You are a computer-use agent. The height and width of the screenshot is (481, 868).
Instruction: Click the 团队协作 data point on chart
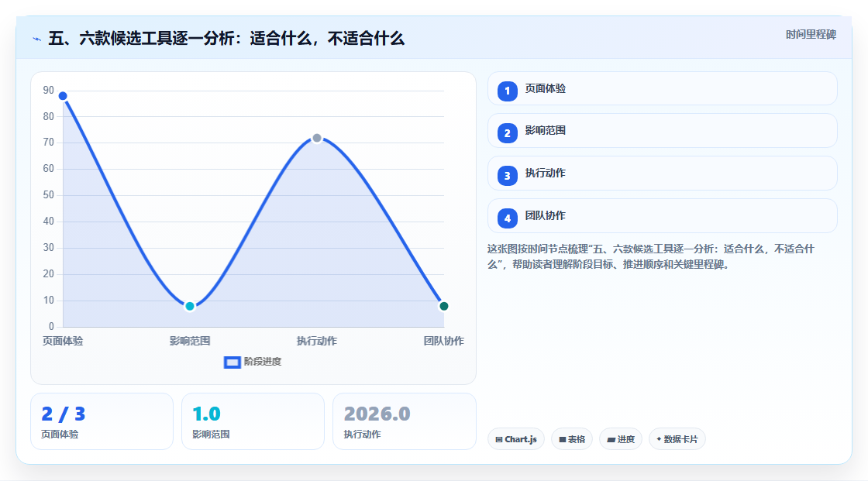[443, 306]
